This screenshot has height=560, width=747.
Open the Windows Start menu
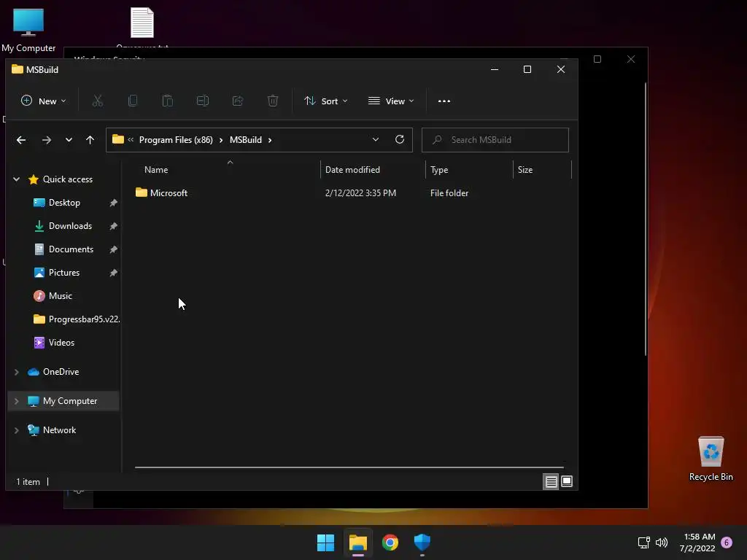326,542
